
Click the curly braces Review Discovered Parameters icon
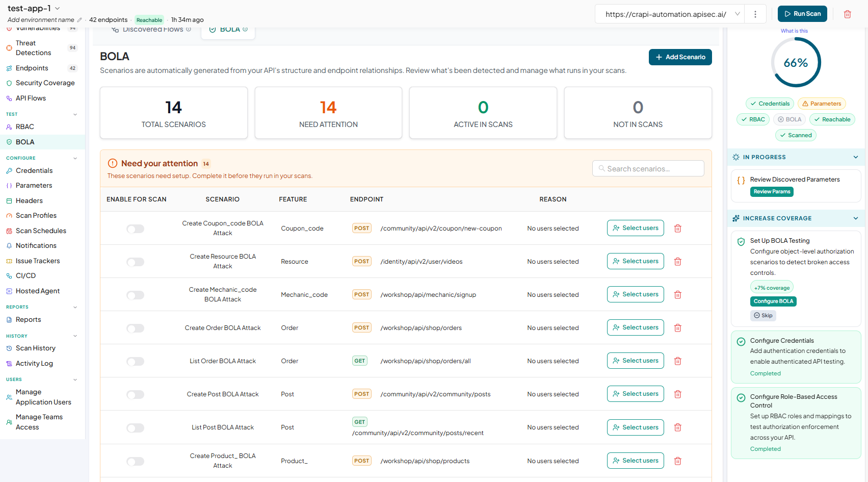[741, 180]
